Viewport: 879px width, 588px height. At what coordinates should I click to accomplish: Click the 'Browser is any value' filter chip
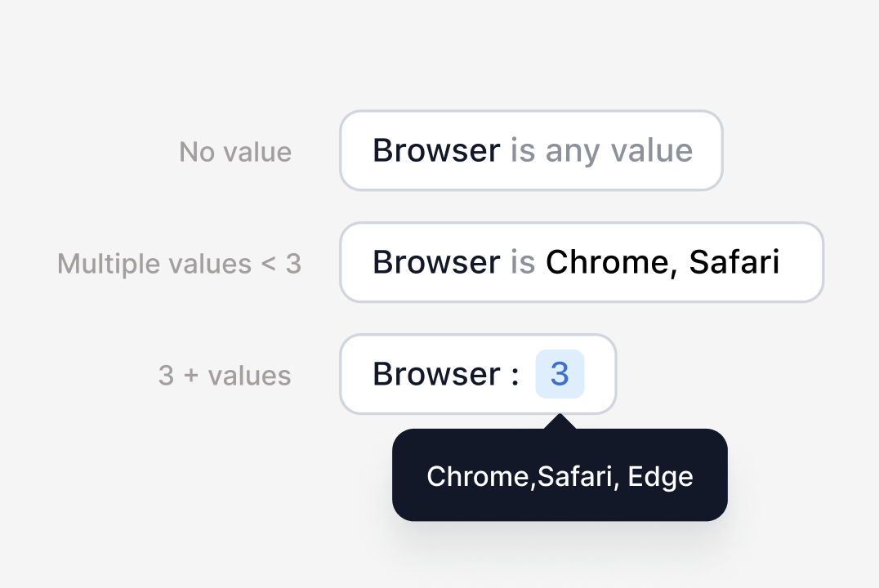click(531, 150)
